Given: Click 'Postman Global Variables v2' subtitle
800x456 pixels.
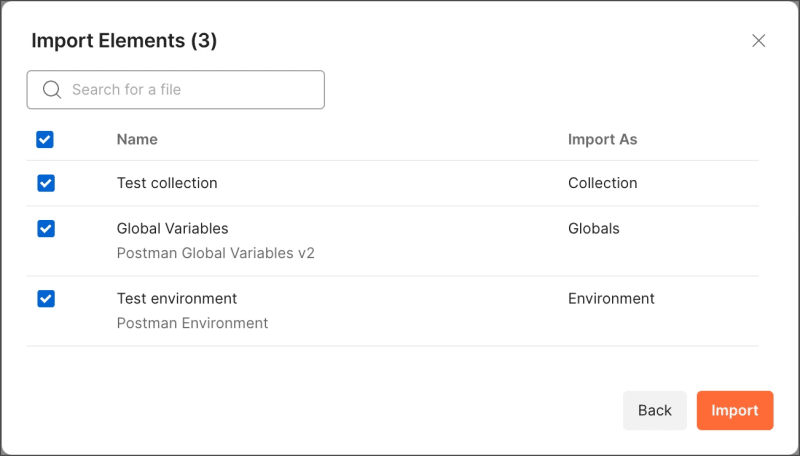Looking at the screenshot, I should pos(216,254).
